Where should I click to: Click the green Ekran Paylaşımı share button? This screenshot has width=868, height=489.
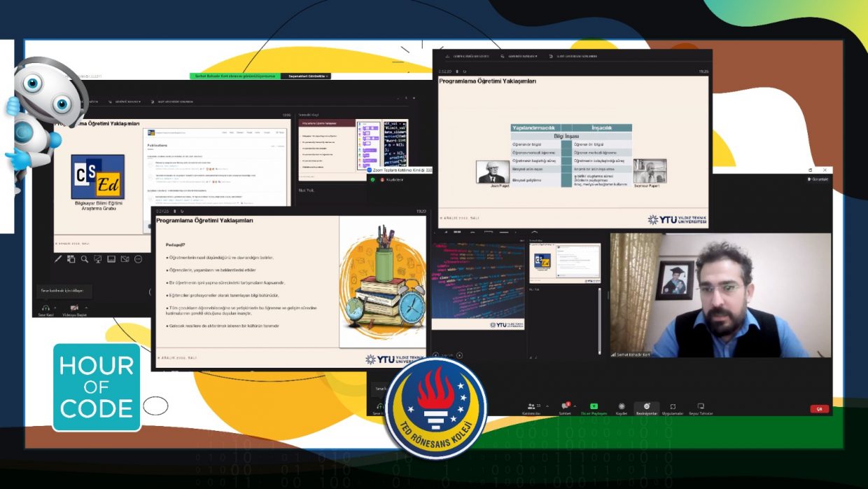(x=594, y=408)
